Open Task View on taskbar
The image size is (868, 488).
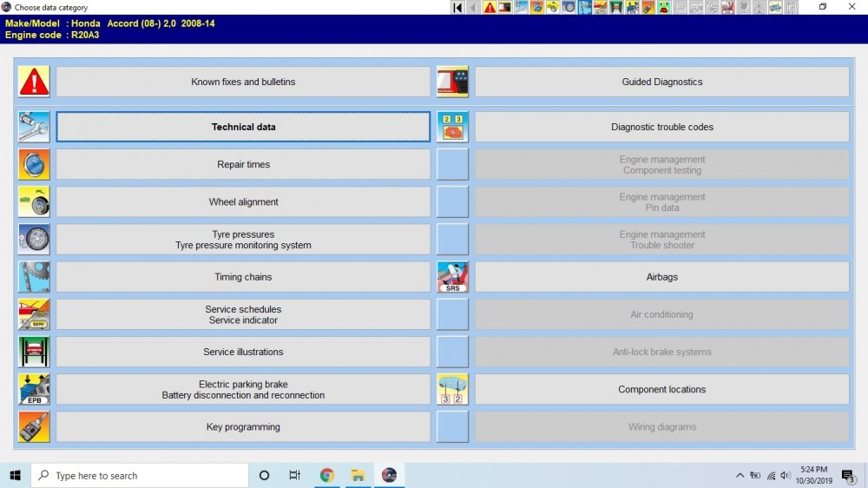coord(294,475)
